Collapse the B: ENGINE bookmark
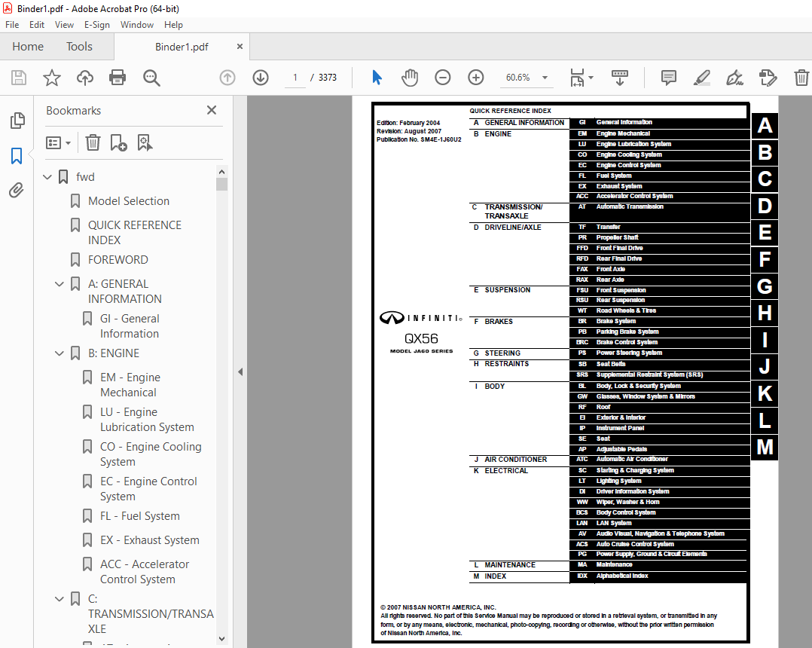 pos(59,353)
